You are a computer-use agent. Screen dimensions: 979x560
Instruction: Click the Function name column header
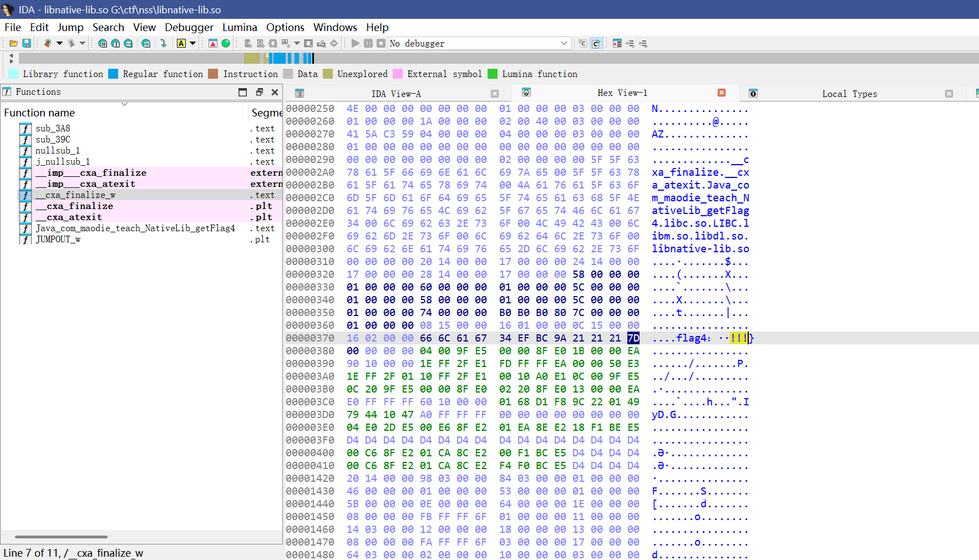tap(39, 113)
